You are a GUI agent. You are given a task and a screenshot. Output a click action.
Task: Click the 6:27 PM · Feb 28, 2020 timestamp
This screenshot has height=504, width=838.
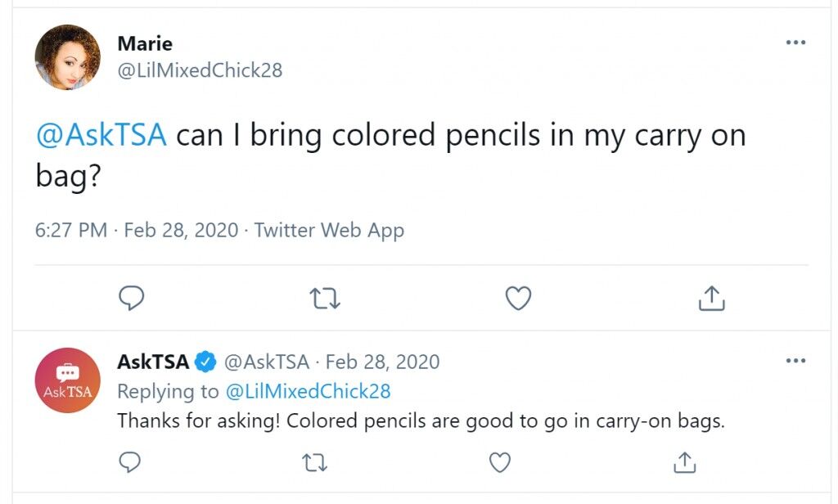pos(137,231)
